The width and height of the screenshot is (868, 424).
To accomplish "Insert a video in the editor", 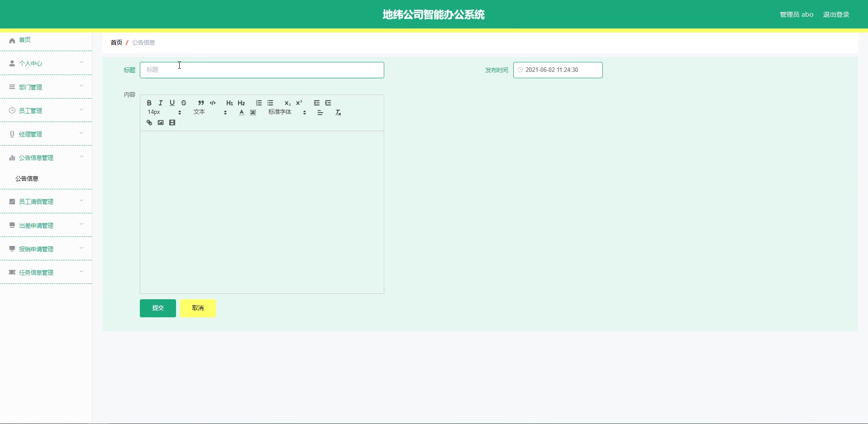I will click(172, 122).
